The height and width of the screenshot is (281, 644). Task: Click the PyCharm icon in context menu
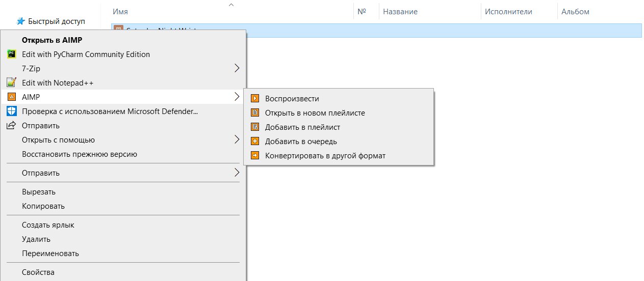[x=12, y=54]
